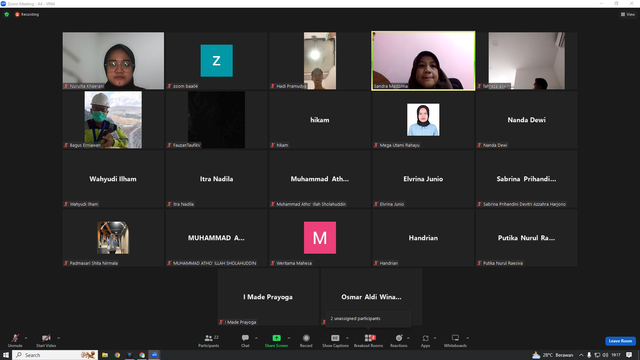640x360 pixels.
Task: Expand Reactions options arrow
Action: coord(408,338)
